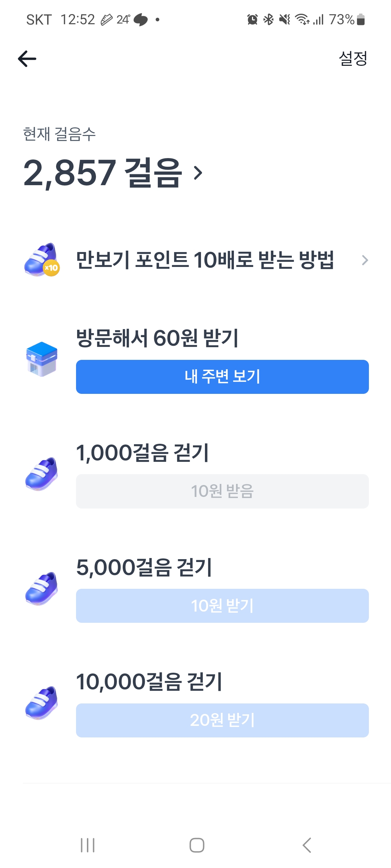Tap the 2,857 걸음 step count
391x868 pixels.
pos(102,173)
